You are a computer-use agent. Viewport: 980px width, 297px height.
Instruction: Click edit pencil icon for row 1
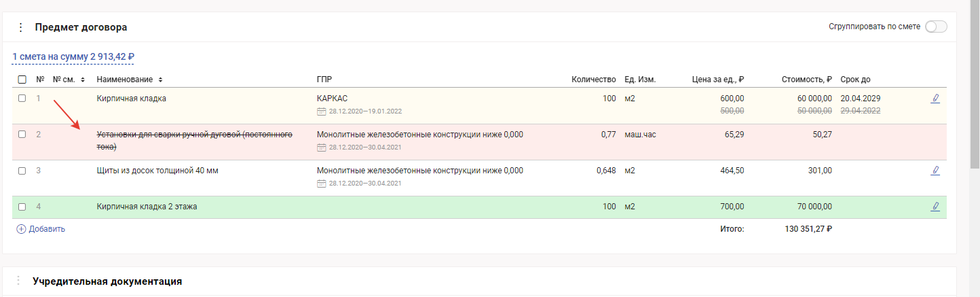click(935, 99)
